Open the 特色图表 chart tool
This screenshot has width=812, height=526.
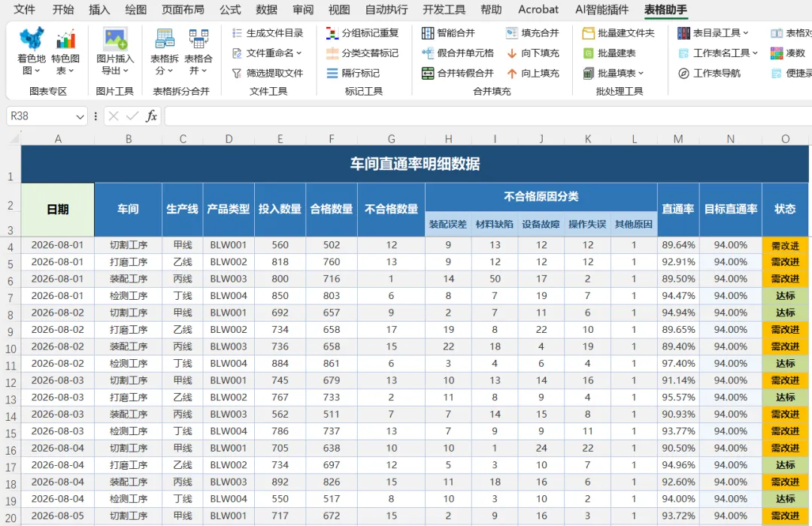(65, 51)
